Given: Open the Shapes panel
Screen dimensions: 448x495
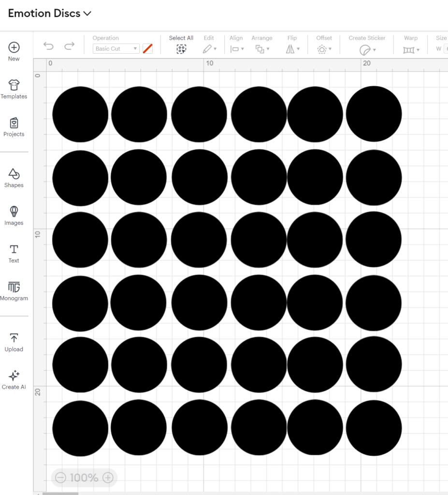Looking at the screenshot, I should (x=14, y=174).
